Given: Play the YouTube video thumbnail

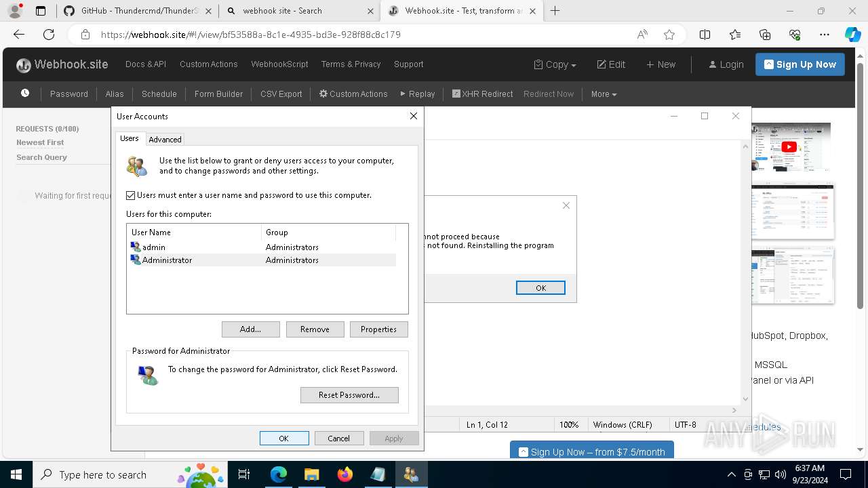Looking at the screenshot, I should click(x=789, y=146).
